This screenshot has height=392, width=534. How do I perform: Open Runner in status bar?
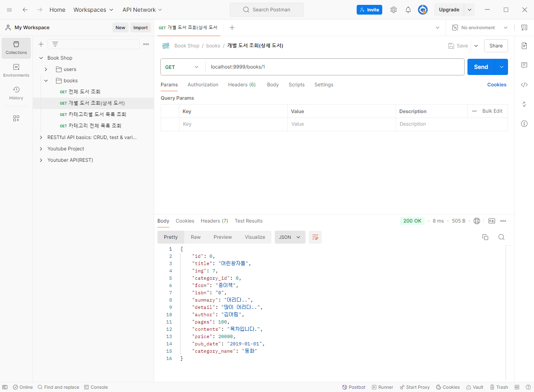[x=383, y=387]
